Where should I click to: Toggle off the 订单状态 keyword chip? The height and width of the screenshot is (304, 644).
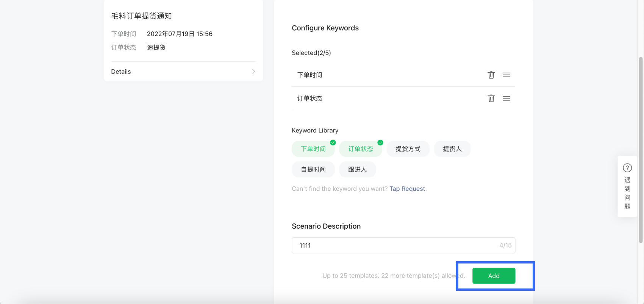point(360,149)
